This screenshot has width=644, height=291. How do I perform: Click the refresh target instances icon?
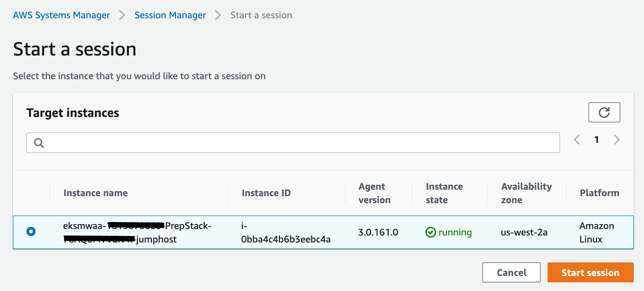[604, 113]
